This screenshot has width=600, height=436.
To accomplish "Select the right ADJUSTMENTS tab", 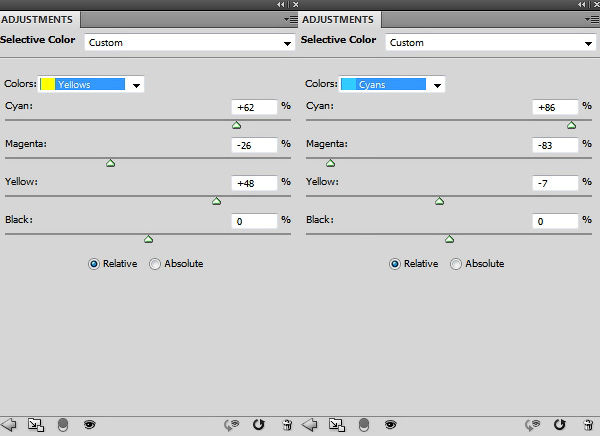I will click(x=338, y=20).
